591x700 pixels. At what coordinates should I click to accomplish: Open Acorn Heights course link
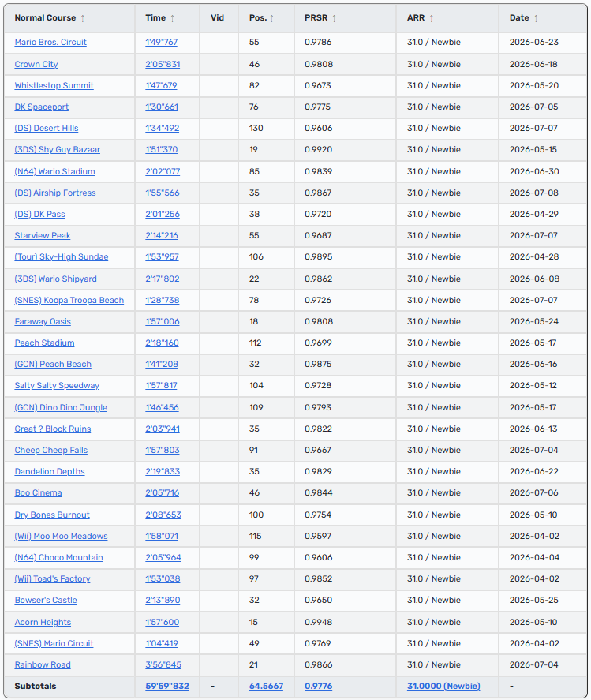(43, 623)
